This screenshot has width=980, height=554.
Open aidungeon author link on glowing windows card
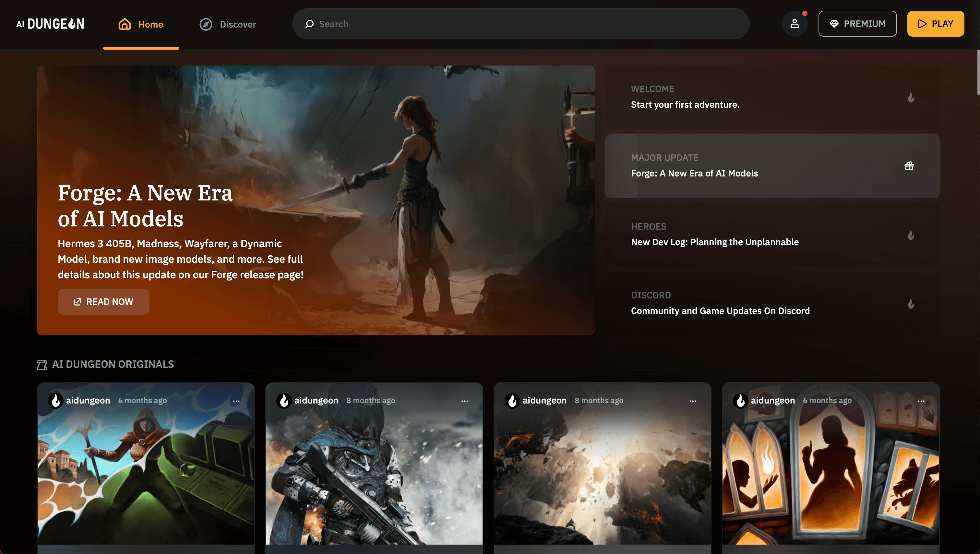tap(773, 400)
